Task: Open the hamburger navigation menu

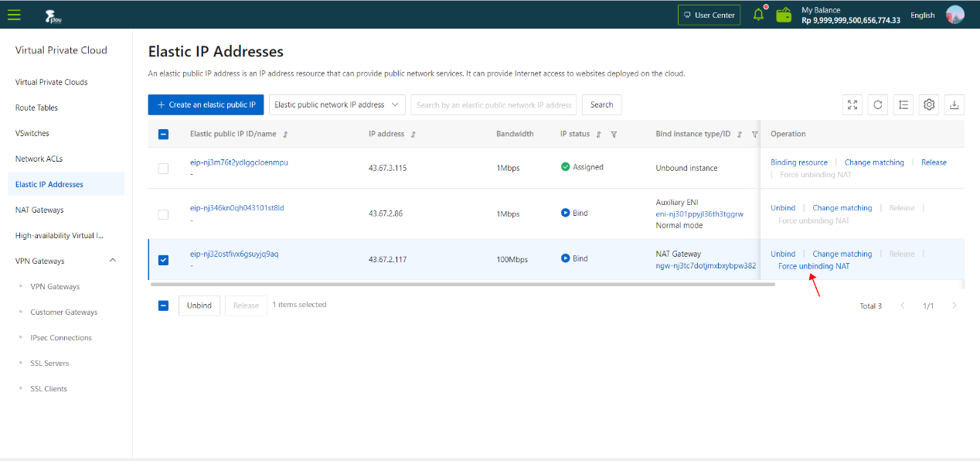Action: pos(14,15)
